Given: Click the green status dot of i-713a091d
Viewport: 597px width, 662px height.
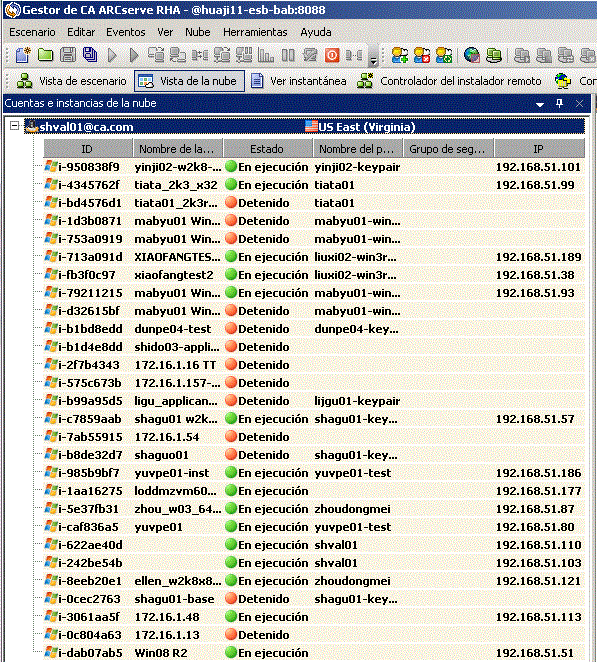Looking at the screenshot, I should pyautogui.click(x=231, y=257).
